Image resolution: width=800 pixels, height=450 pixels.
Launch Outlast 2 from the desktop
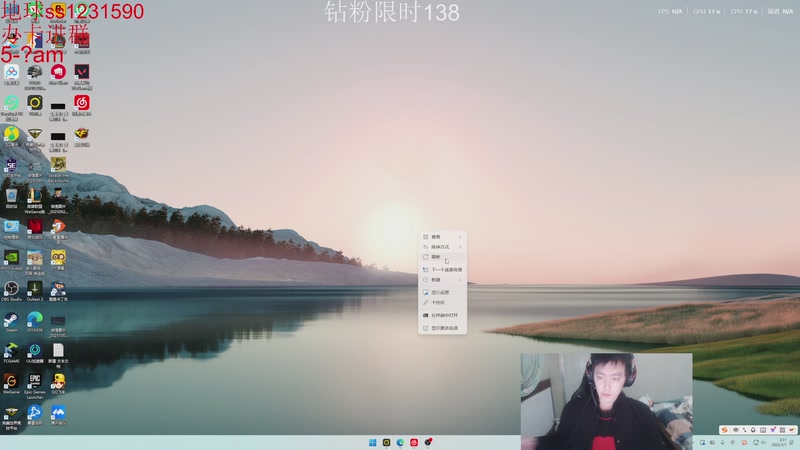click(x=35, y=289)
